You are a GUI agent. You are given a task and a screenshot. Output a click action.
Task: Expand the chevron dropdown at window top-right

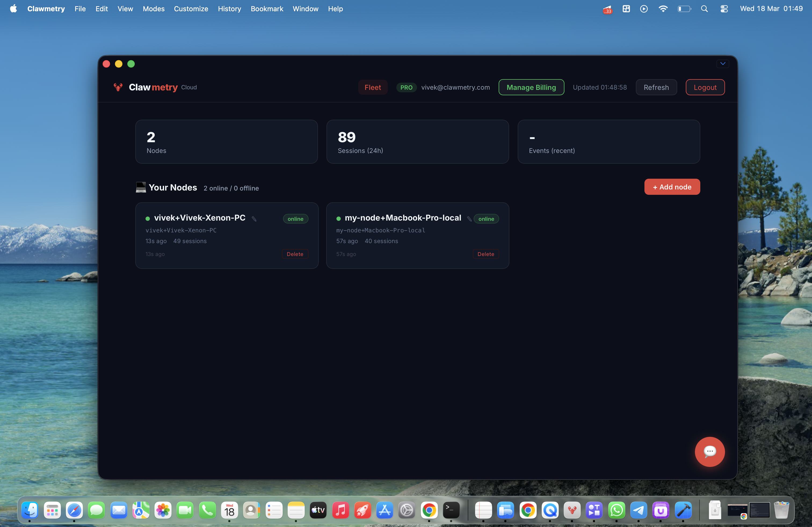723,64
